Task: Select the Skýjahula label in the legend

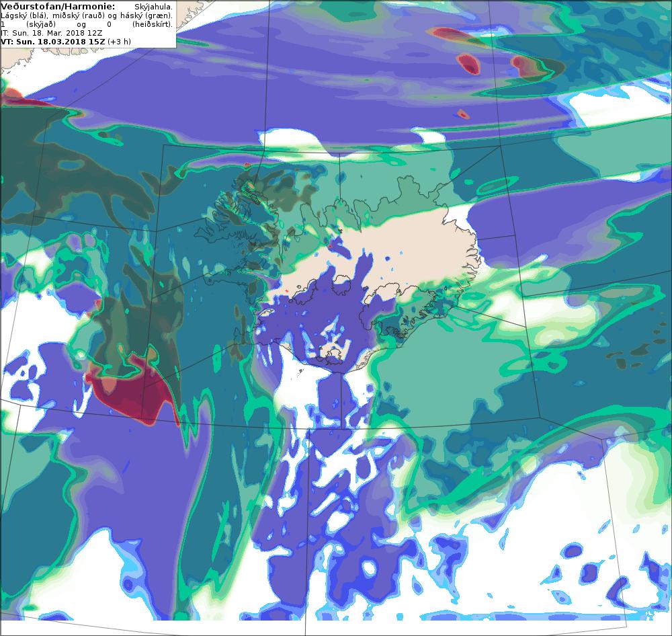Action: point(153,7)
